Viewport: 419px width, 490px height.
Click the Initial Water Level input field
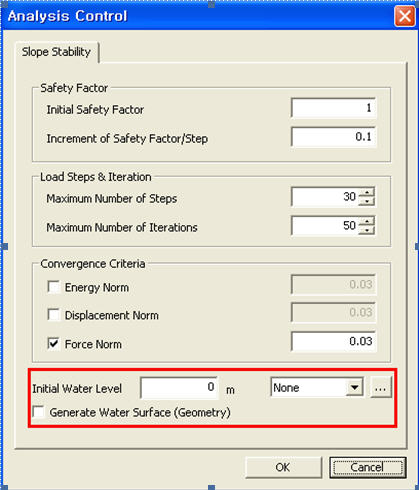click(179, 388)
